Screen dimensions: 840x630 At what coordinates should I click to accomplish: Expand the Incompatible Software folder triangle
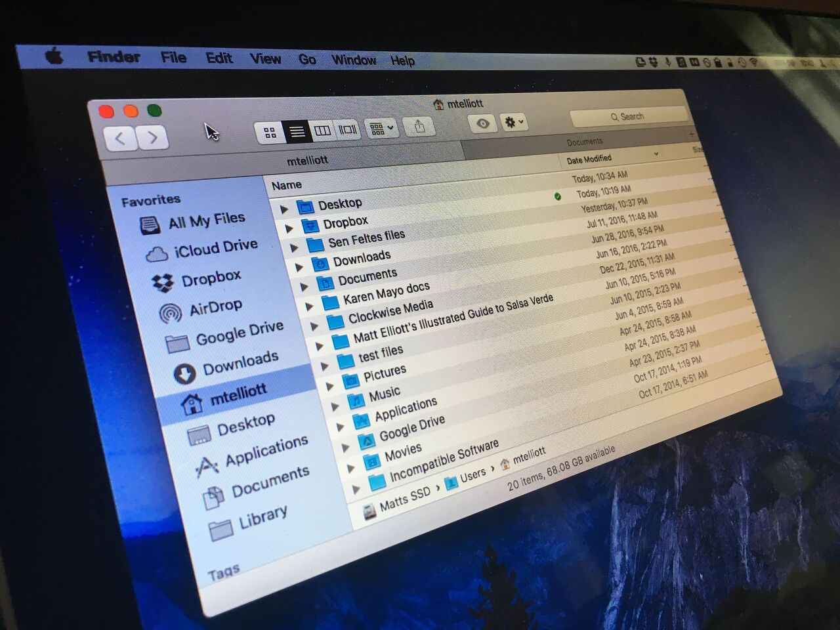tap(356, 490)
